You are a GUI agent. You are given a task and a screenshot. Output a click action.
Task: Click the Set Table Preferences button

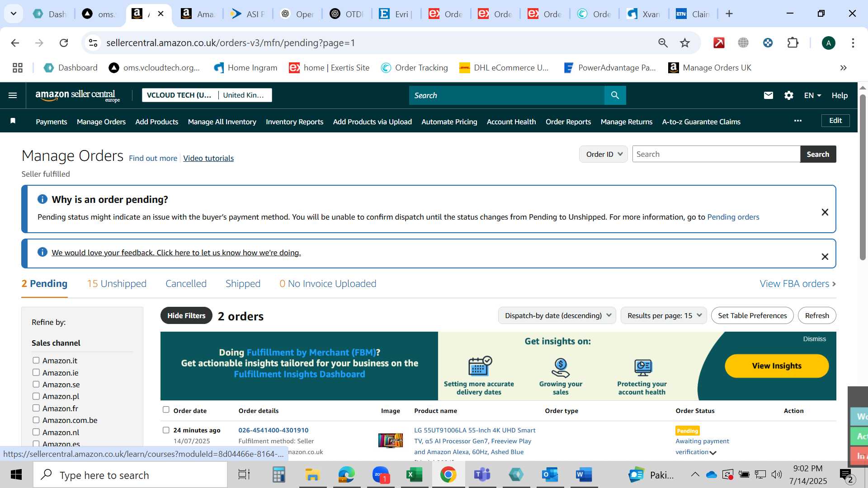752,315
